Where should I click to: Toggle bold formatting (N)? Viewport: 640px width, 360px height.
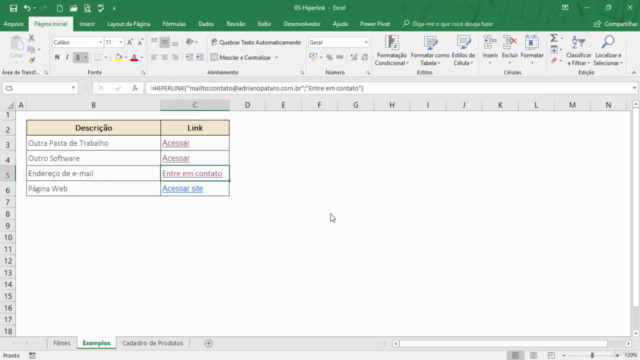point(57,58)
